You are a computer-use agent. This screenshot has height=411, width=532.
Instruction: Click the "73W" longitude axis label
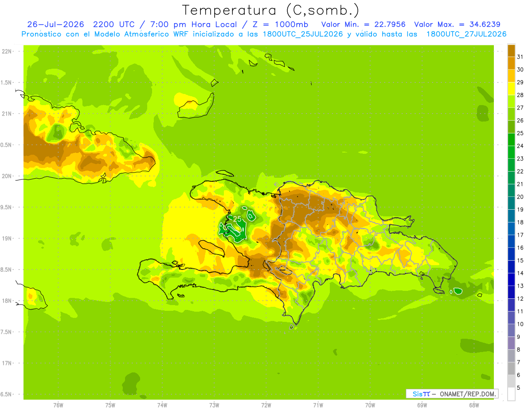pyautogui.click(x=214, y=405)
